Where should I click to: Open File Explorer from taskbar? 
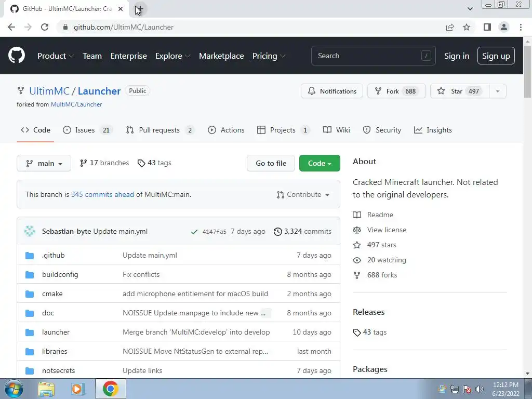[46, 389]
